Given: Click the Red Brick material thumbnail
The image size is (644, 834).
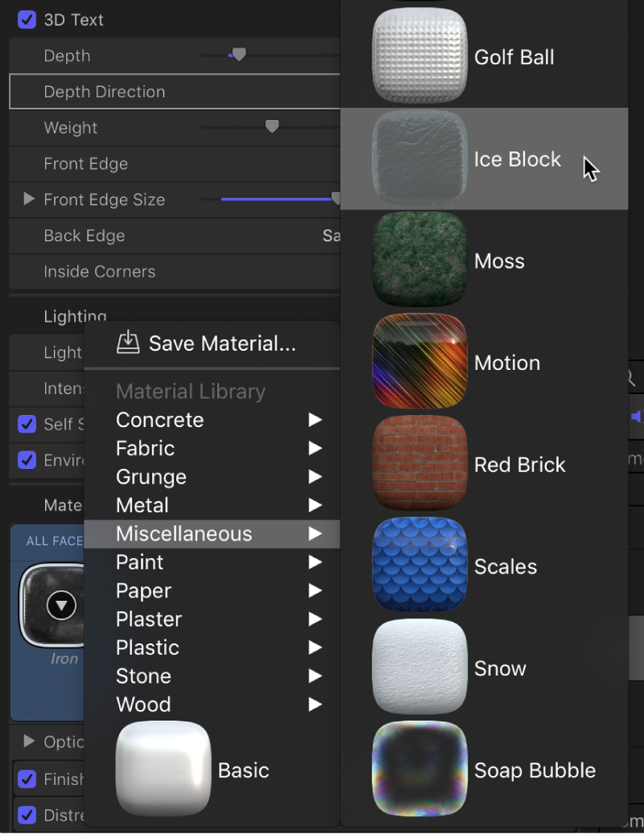Looking at the screenshot, I should point(419,463).
